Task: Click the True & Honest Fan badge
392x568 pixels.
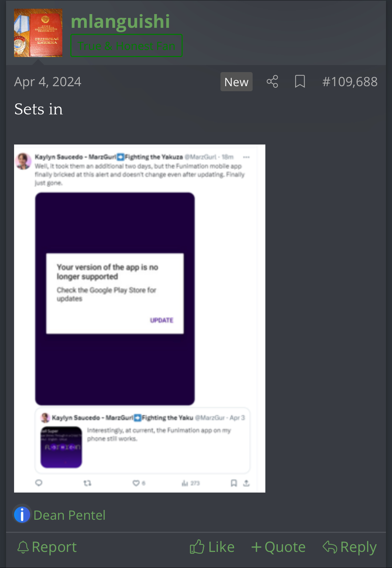Action: pos(126,46)
